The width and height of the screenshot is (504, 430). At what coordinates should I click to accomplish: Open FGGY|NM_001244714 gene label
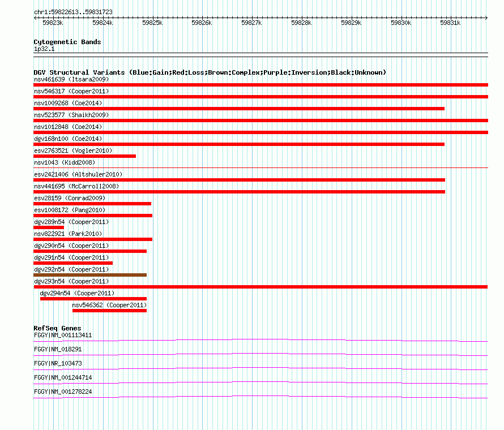coord(63,377)
